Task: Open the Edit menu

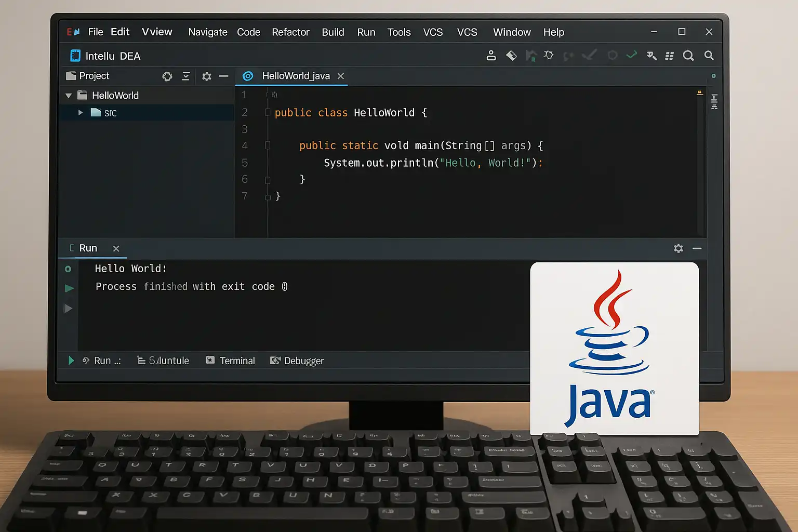Action: (x=120, y=32)
